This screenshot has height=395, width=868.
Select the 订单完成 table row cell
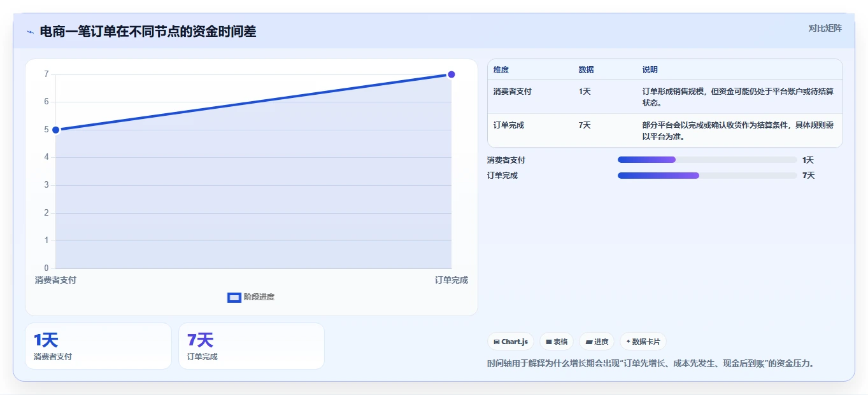click(x=509, y=125)
